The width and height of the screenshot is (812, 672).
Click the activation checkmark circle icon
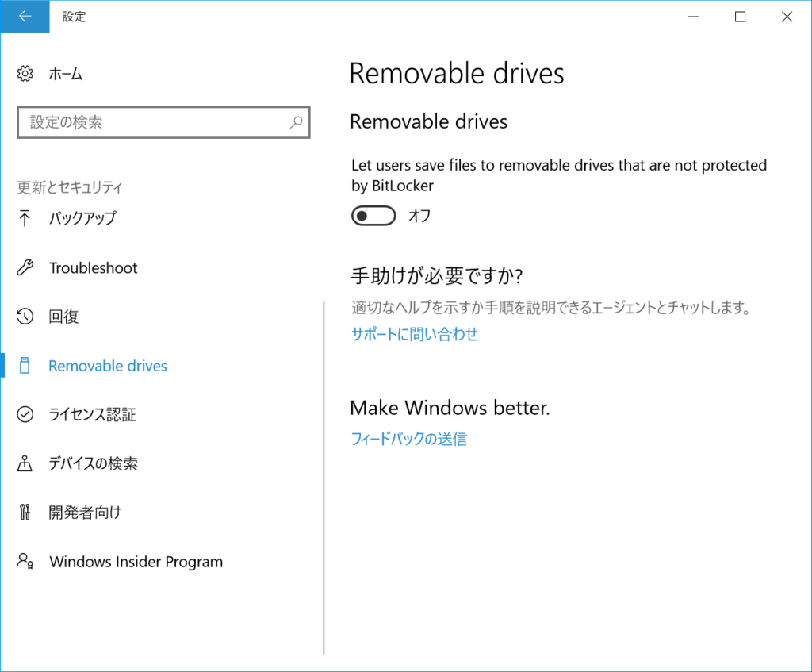point(25,414)
